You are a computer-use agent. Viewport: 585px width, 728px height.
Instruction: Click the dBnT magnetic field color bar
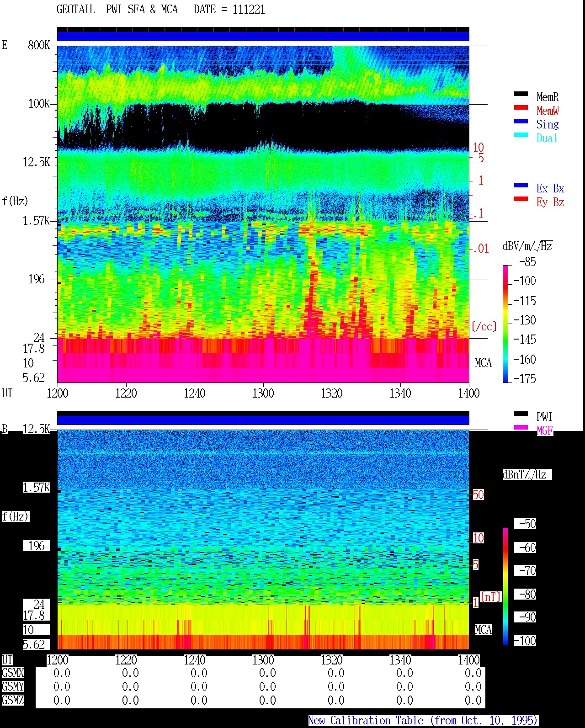(505, 586)
